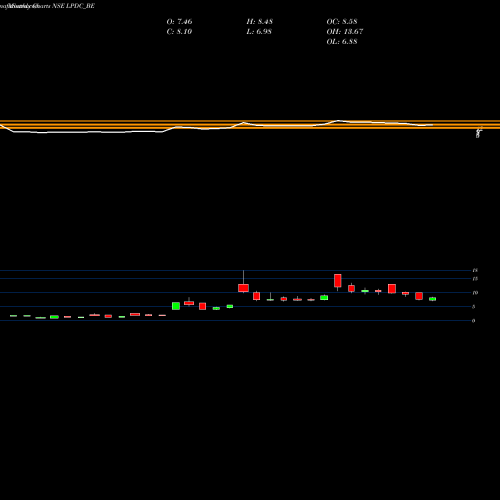
Task: Select the large green candle just below 5-line
Action: coord(176,306)
